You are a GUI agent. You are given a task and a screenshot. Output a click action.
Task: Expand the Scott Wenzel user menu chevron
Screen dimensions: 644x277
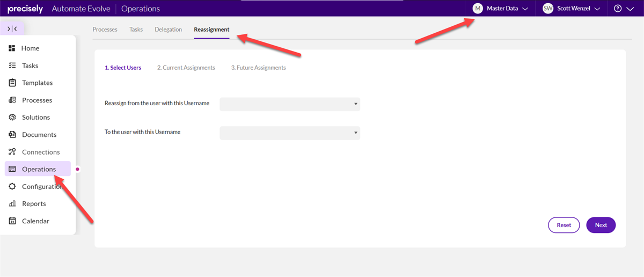click(x=597, y=9)
